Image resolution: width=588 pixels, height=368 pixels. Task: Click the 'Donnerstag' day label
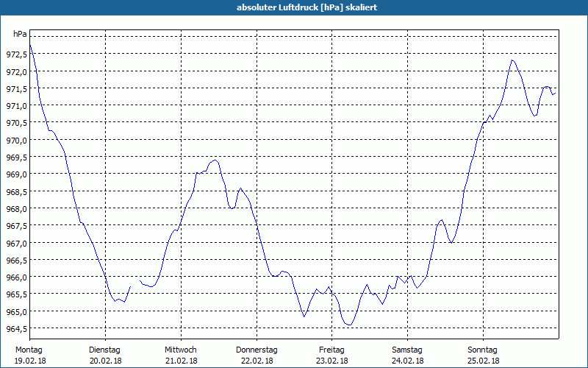(x=257, y=350)
